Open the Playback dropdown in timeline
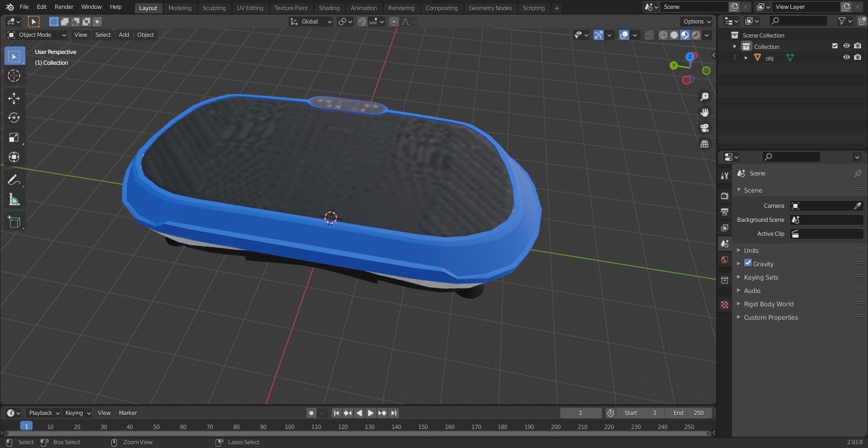 click(x=43, y=413)
